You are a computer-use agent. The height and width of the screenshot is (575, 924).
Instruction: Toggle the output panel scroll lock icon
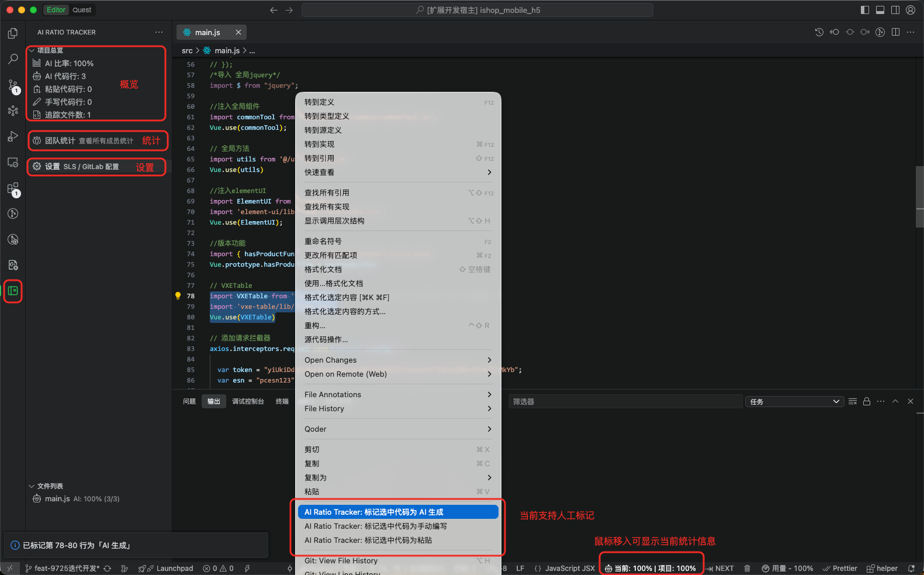[867, 401]
